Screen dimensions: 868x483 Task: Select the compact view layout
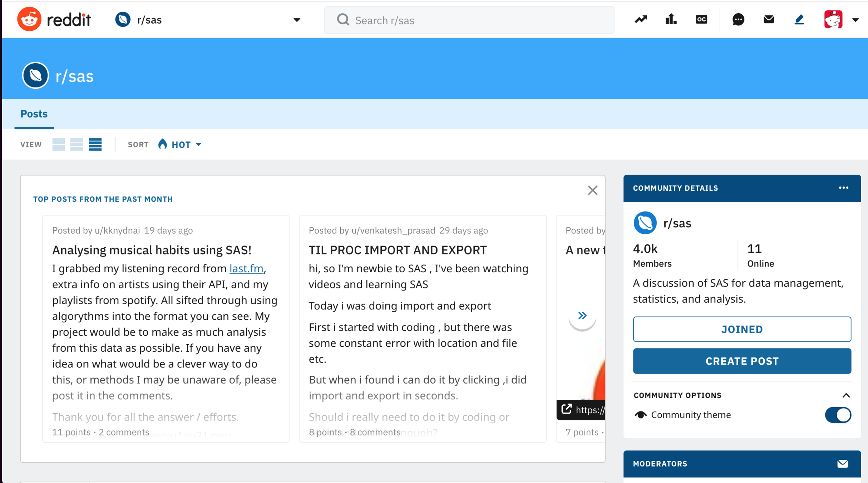95,145
